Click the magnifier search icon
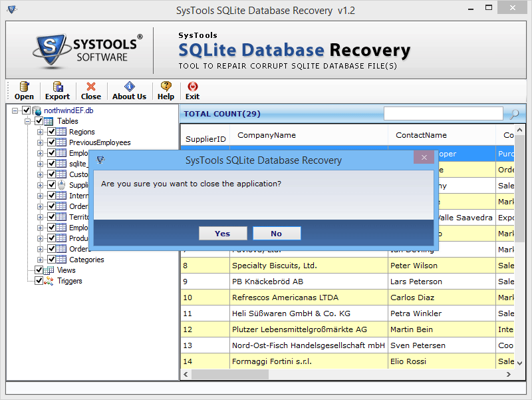Screen dimensions: 532x400 tap(514, 114)
